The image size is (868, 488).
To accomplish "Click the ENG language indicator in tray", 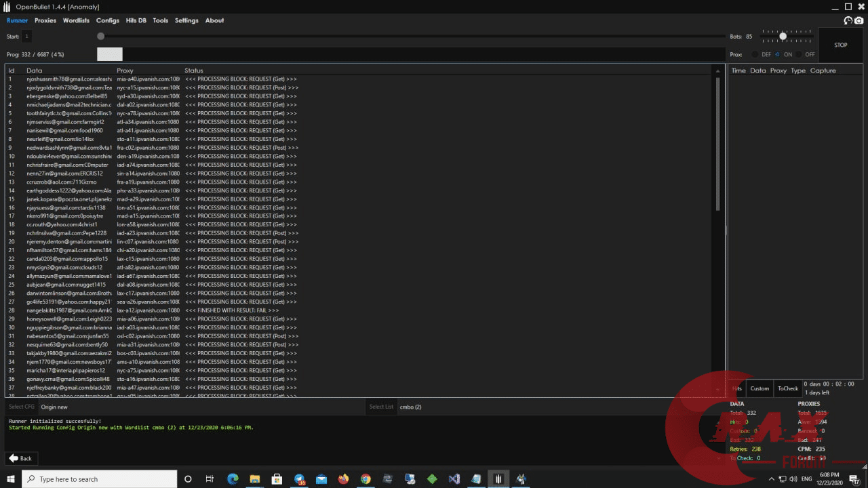I will pos(806,479).
